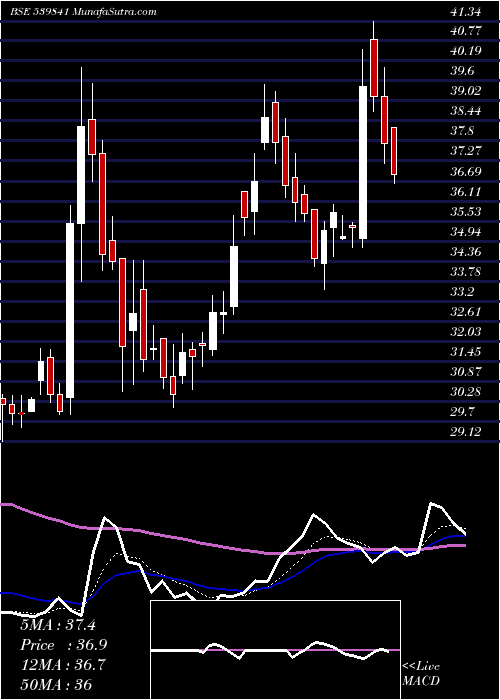
Task: Select the 32.61 price axis label
Action: (466, 311)
